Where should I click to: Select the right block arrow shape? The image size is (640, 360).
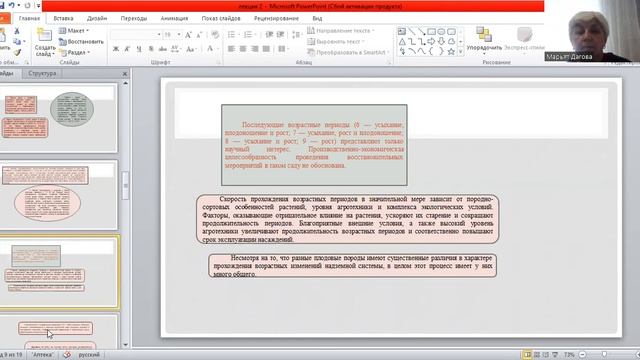431,42
